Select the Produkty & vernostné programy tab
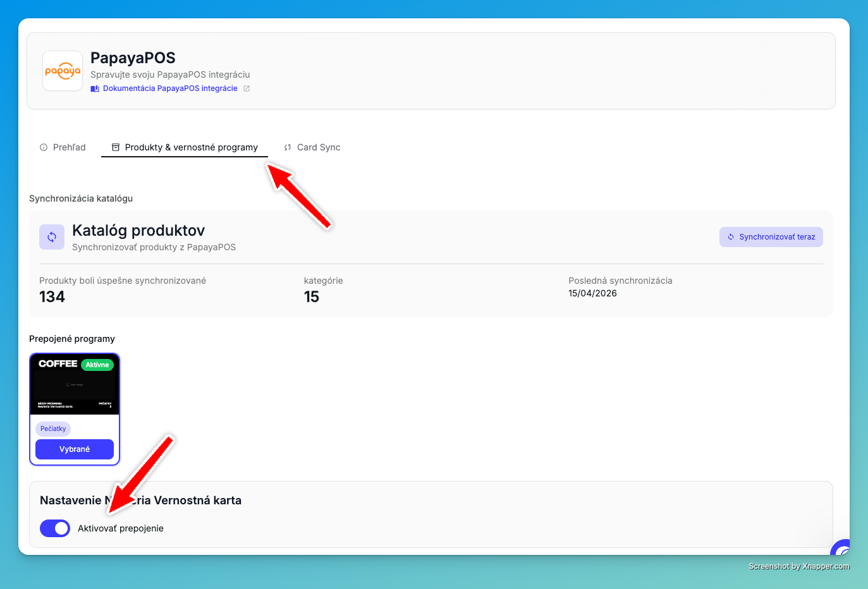Screen dimensions: 868x589 coord(185,147)
